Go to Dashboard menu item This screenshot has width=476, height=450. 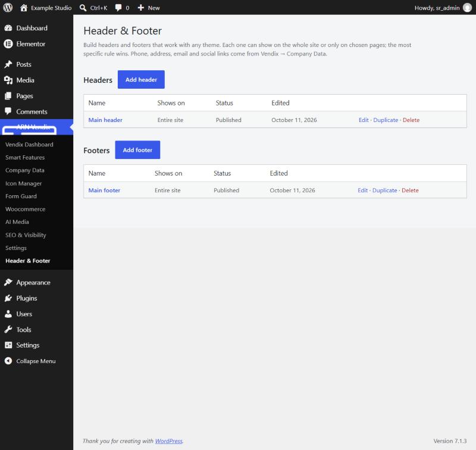(32, 28)
